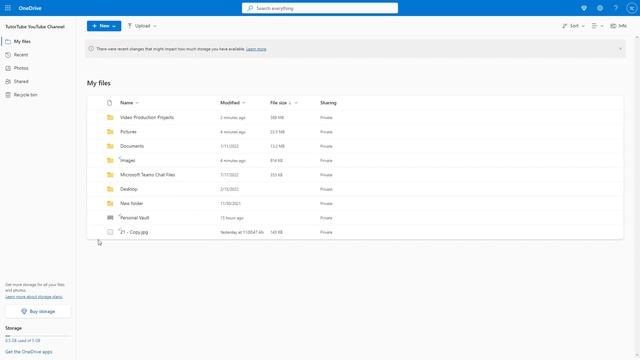Click the premium diamond icon in header
This screenshot has width=640, height=360.
pyautogui.click(x=584, y=8)
